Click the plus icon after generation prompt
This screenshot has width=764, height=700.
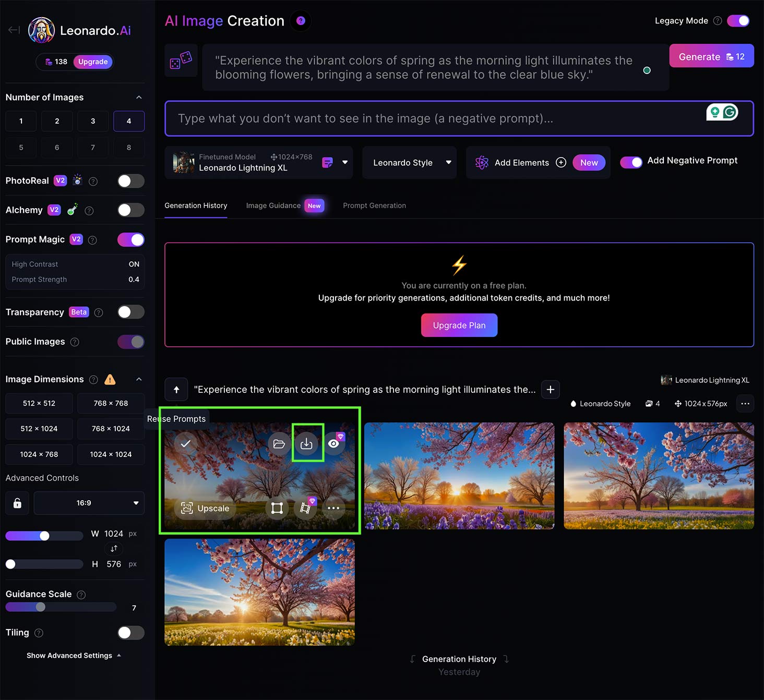pyautogui.click(x=551, y=390)
